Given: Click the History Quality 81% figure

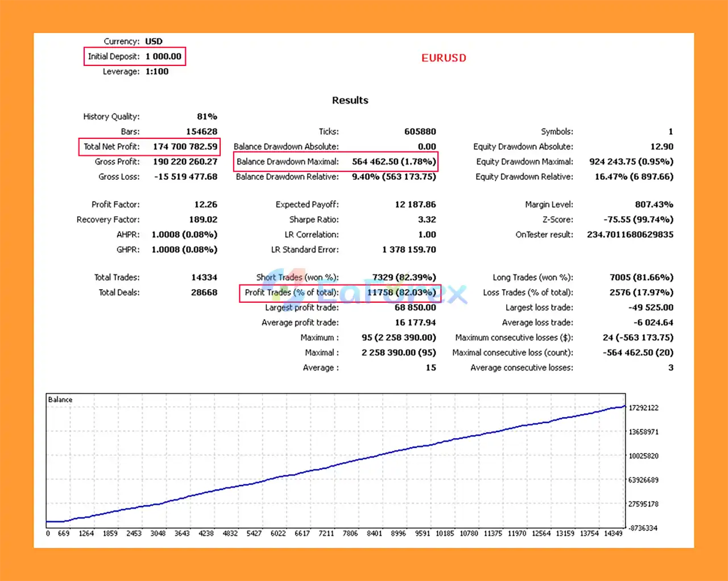Looking at the screenshot, I should [207, 116].
